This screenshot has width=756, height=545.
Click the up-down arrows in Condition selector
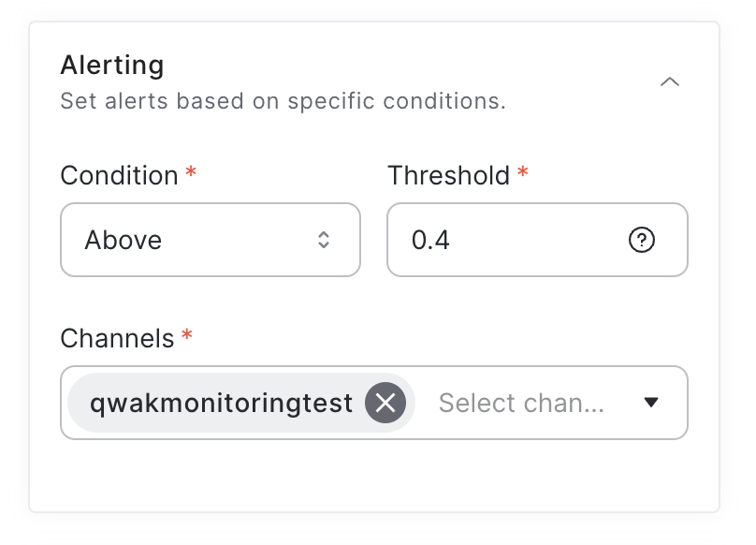coord(324,240)
